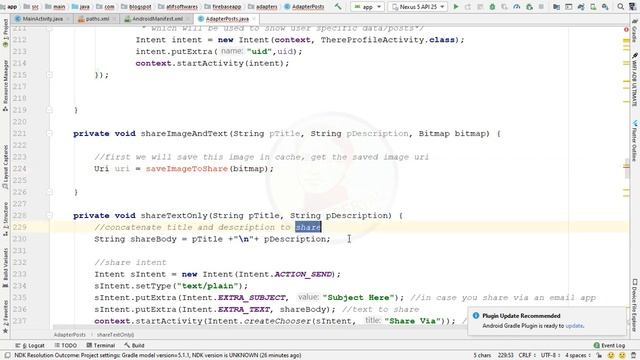Image resolution: width=640 pixels, height=360 pixels.
Task: Select the AdapterPosts.java tab
Action: pyautogui.click(x=227, y=19)
